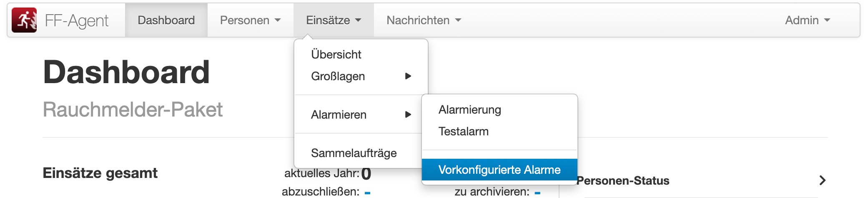Open the Dashboard navigation tab
Viewport: 868px width, 198px height.
tap(166, 20)
